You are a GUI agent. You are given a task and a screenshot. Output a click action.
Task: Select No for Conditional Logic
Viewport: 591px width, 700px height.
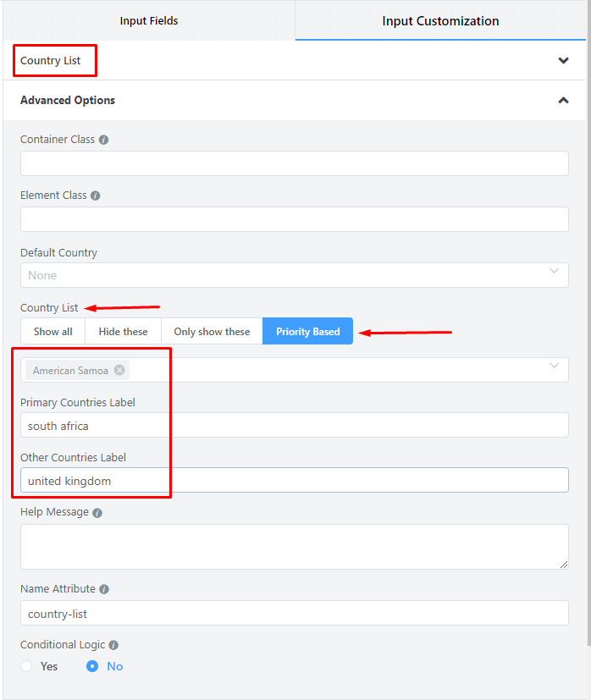tap(94, 666)
